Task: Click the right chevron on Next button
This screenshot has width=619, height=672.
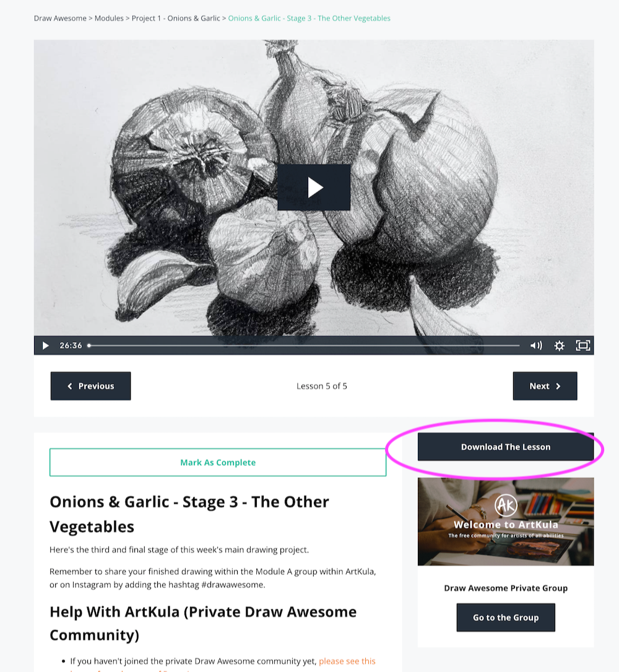Action: tap(558, 386)
